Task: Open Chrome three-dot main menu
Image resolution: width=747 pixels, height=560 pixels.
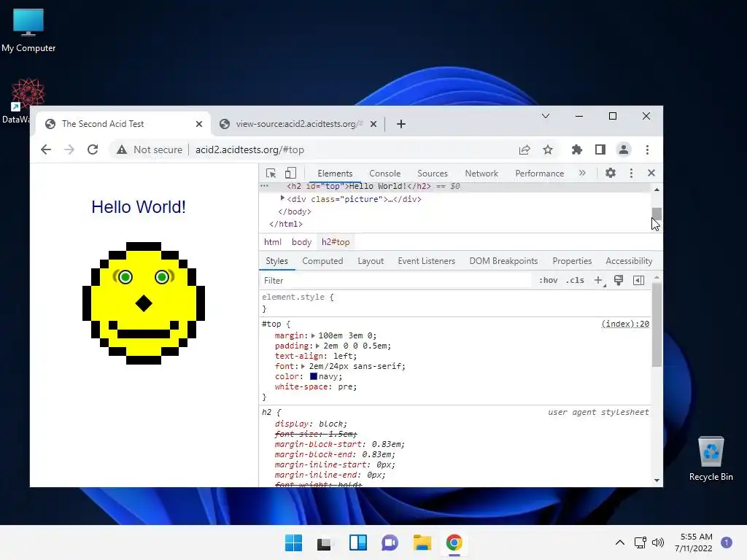Action: tap(647, 149)
